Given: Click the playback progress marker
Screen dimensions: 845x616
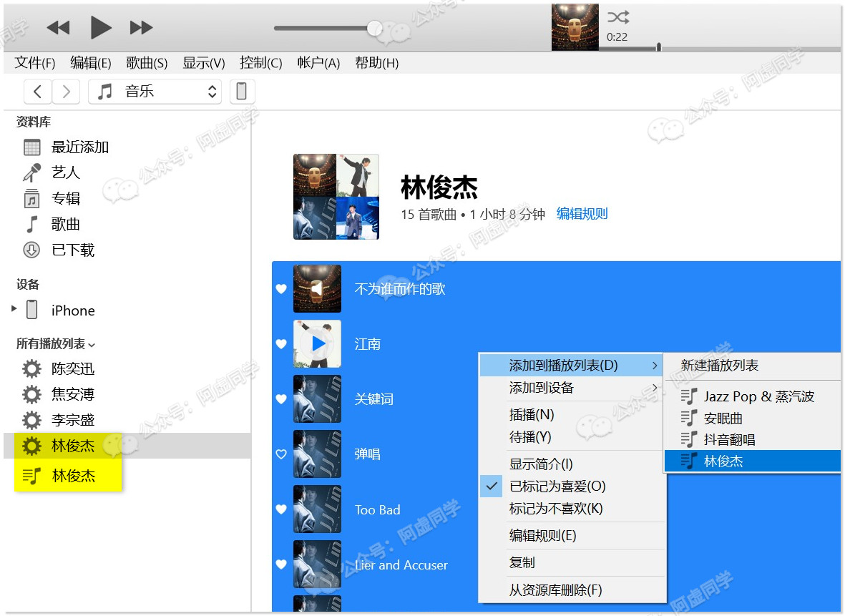Looking at the screenshot, I should coord(658,47).
